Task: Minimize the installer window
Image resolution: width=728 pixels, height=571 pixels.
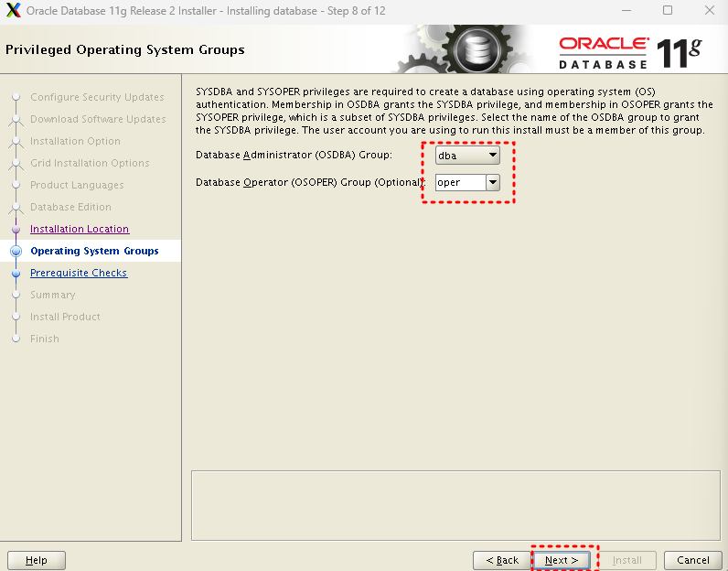Action: (x=626, y=10)
